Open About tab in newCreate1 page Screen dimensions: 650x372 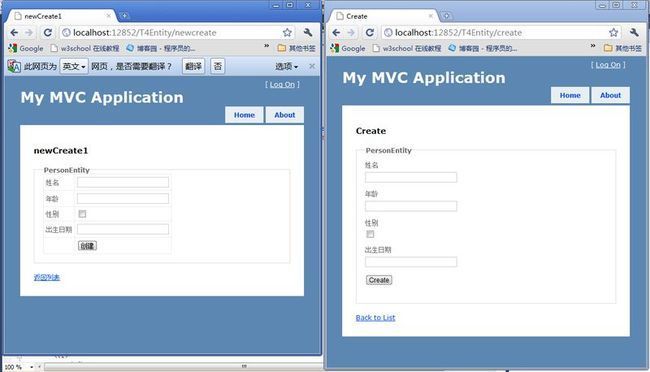(285, 115)
